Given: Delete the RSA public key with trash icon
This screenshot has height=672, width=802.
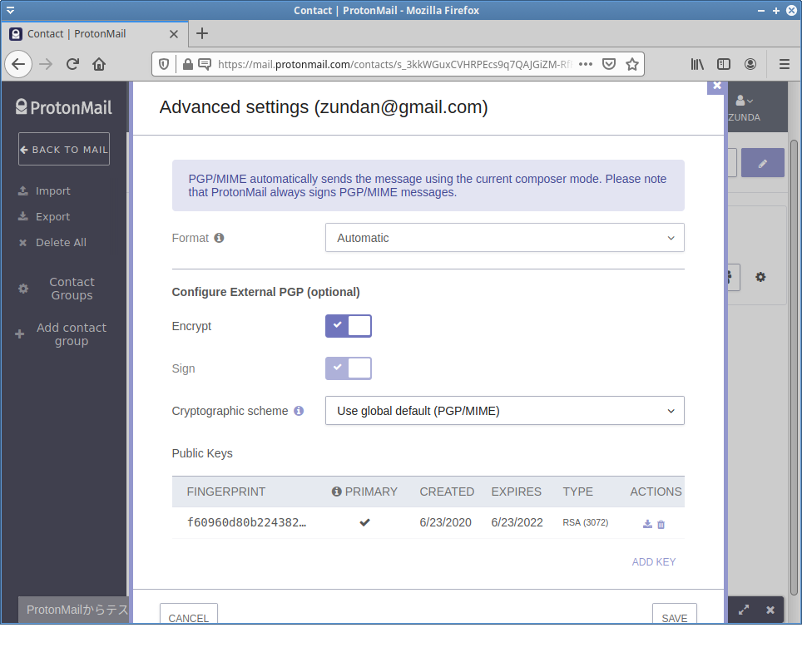Looking at the screenshot, I should click(x=661, y=524).
